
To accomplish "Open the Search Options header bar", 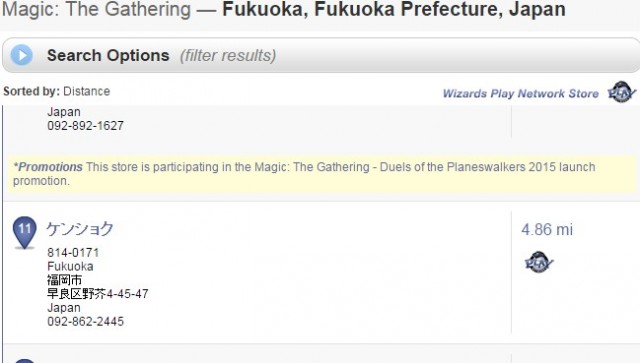I will (x=321, y=55).
